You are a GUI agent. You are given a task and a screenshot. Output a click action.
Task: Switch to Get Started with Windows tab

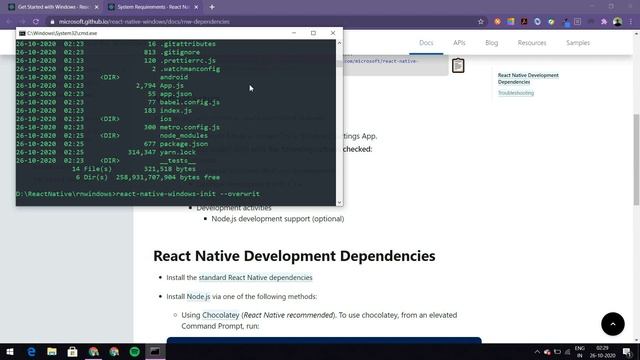point(53,7)
